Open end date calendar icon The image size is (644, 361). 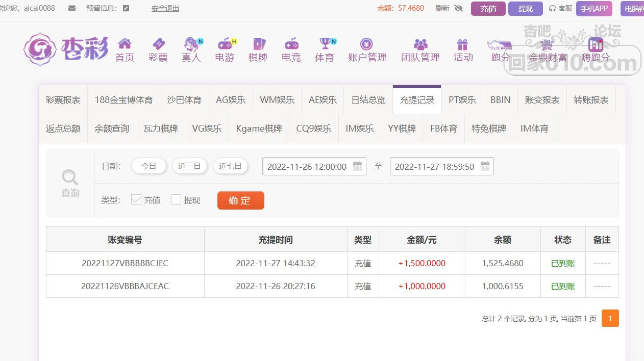coord(485,166)
